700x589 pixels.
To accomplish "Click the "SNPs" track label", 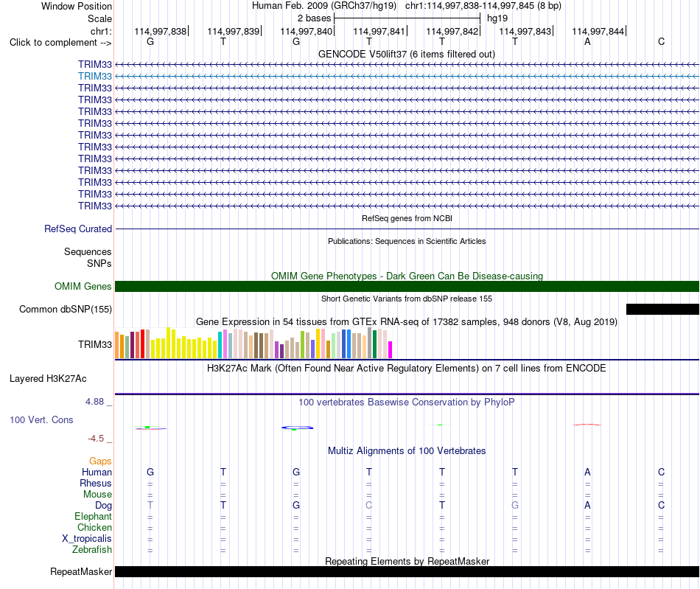I will click(99, 263).
